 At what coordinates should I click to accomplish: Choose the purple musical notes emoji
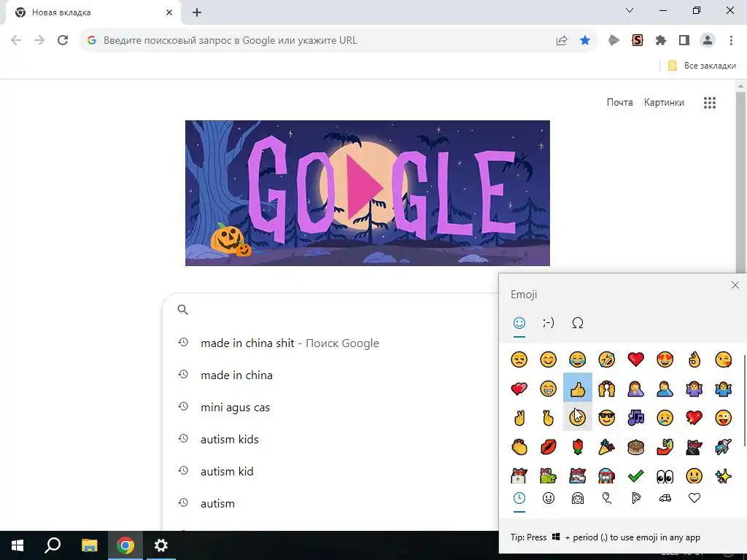(x=635, y=418)
